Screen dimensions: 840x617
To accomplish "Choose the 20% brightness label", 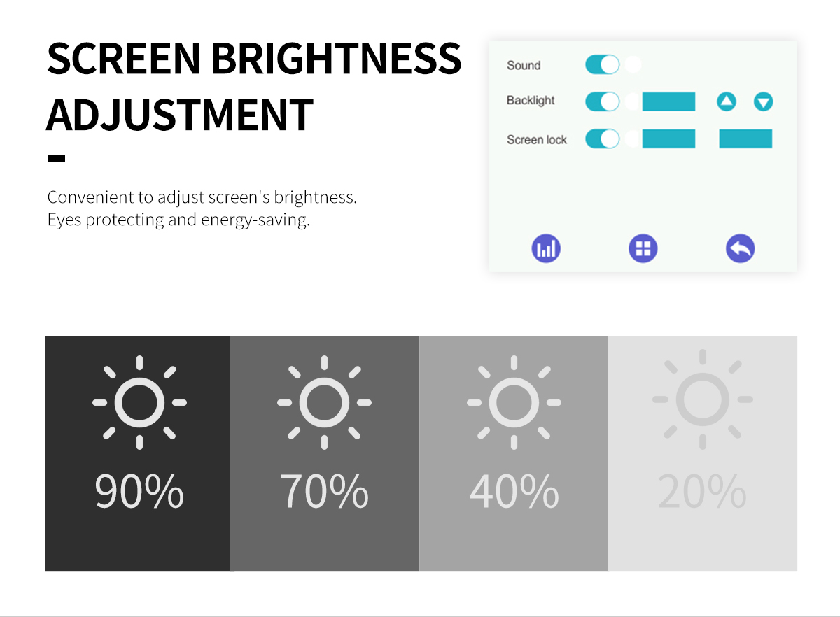I will click(702, 491).
